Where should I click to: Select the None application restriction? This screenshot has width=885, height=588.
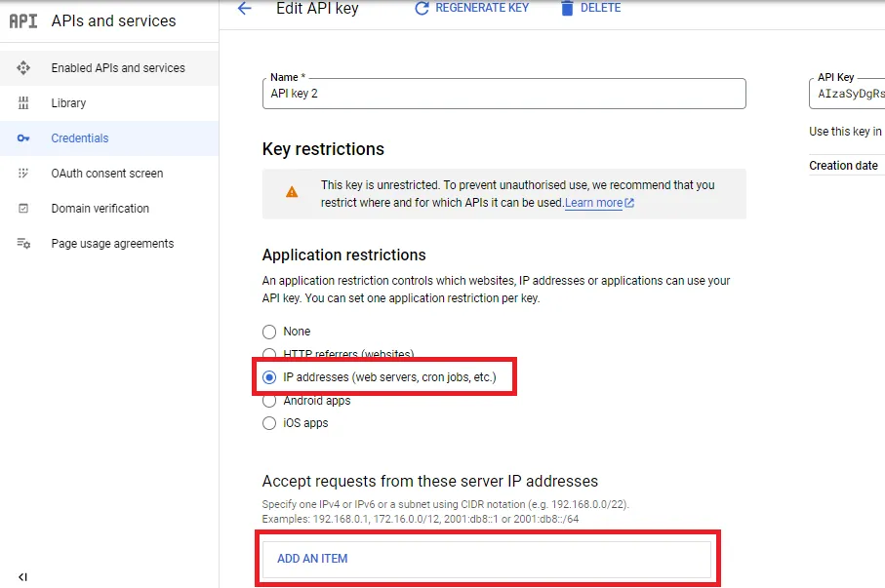[269, 332]
